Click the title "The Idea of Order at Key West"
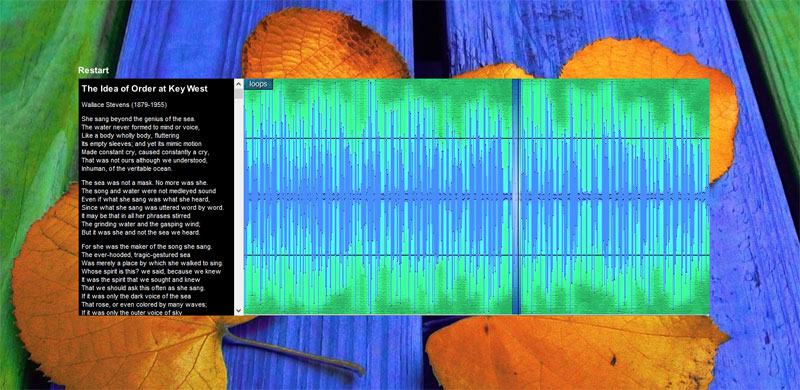 (x=144, y=89)
